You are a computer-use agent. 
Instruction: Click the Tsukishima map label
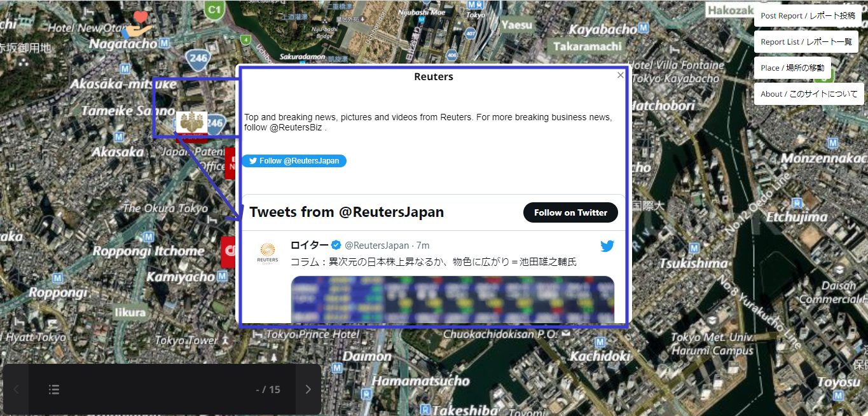pyautogui.click(x=693, y=263)
